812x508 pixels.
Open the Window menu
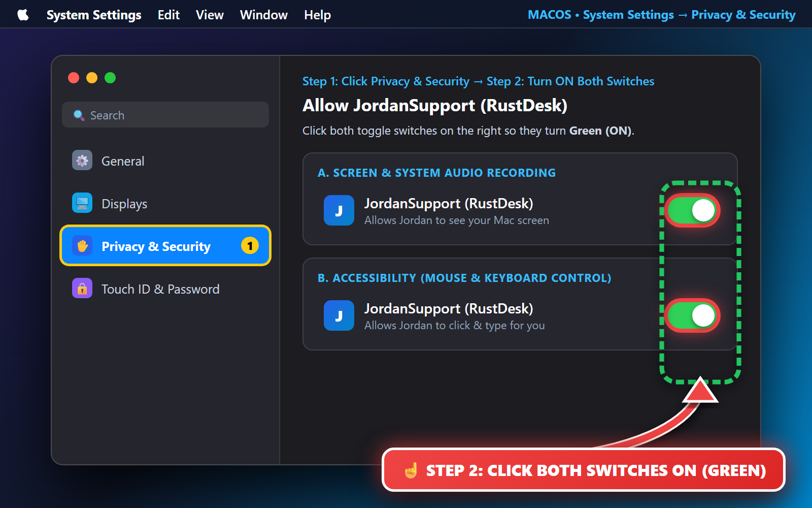tap(264, 15)
